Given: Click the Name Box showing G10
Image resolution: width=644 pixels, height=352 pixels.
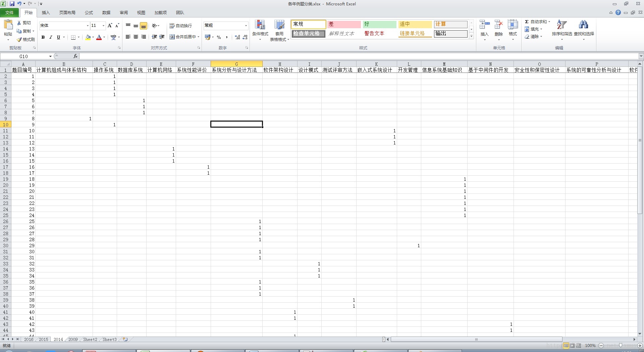Looking at the screenshot, I should (x=23, y=56).
